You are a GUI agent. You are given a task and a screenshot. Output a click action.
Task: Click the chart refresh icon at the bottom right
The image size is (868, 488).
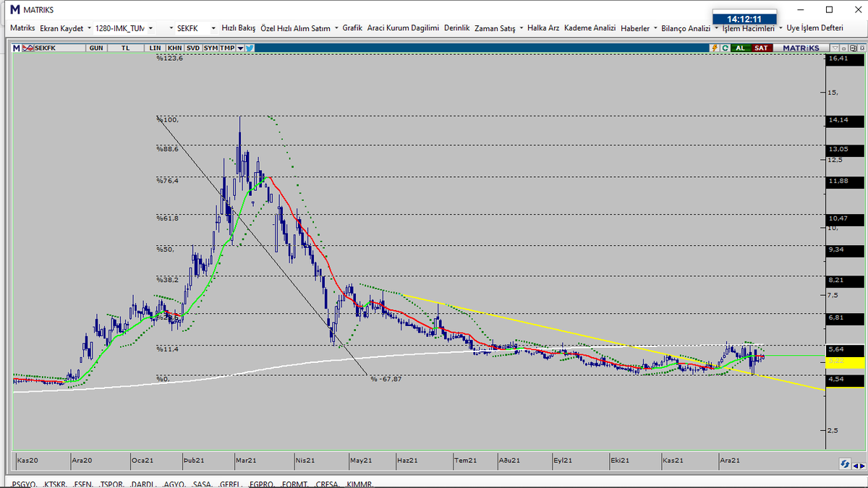(x=843, y=463)
